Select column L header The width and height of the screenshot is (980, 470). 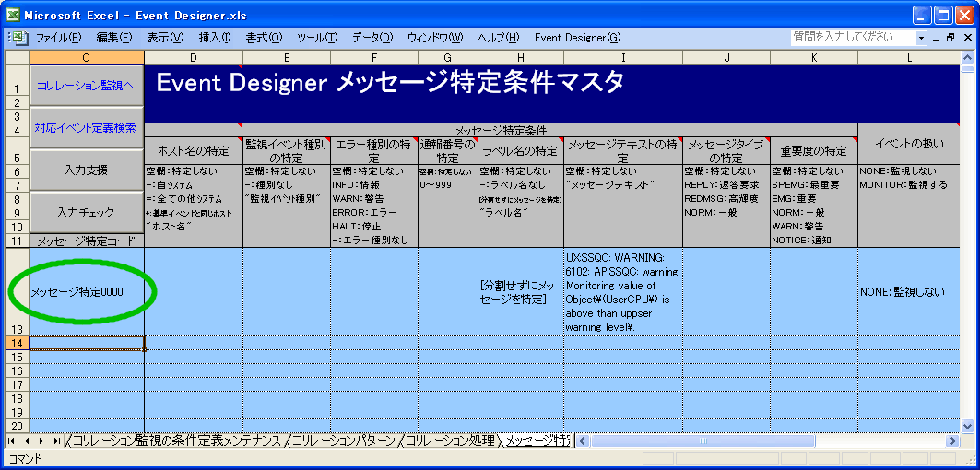coord(909,57)
